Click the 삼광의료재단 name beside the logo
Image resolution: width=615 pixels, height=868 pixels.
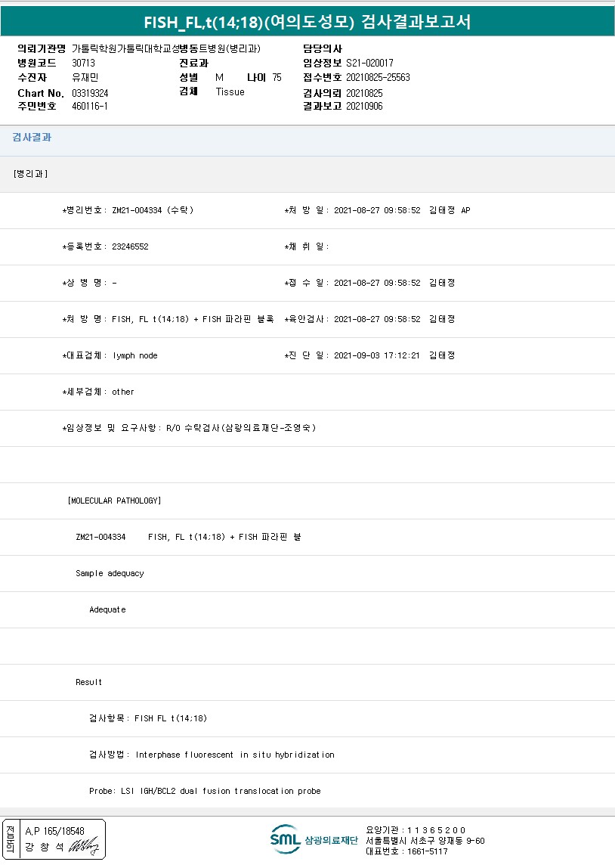[331, 841]
